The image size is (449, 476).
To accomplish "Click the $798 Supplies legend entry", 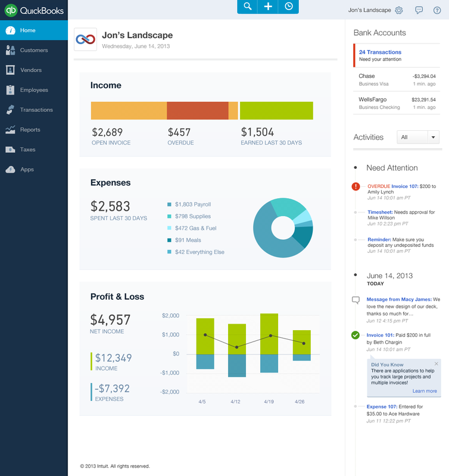I will coord(189,216).
